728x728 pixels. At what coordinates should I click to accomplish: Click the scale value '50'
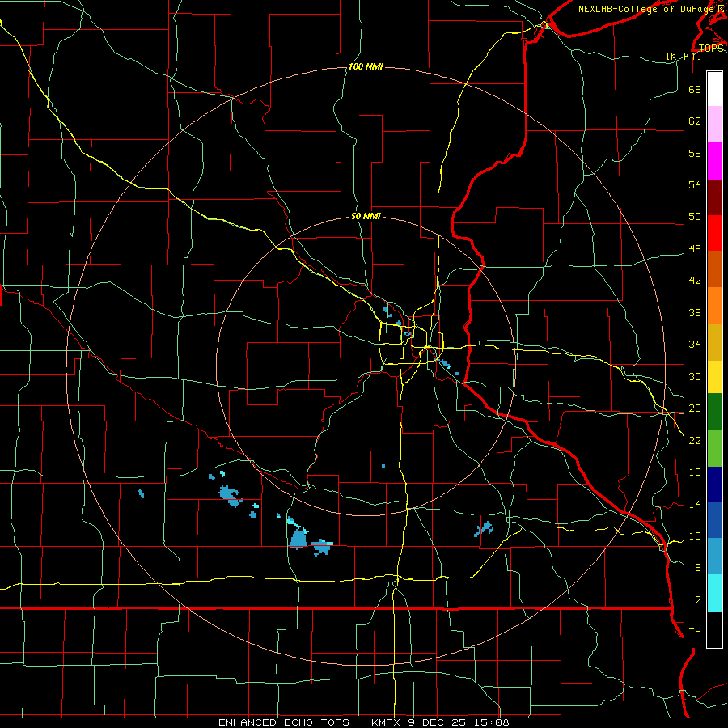click(695, 216)
